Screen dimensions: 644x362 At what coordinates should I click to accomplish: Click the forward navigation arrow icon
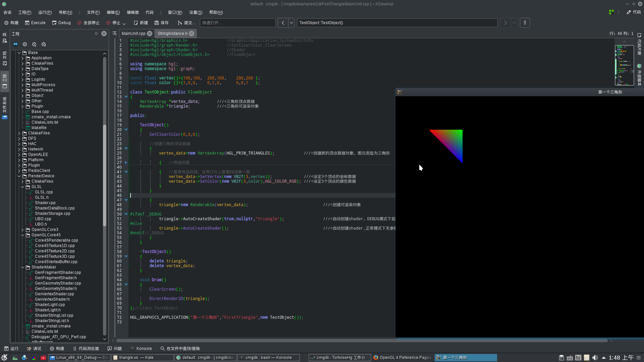click(x=505, y=22)
